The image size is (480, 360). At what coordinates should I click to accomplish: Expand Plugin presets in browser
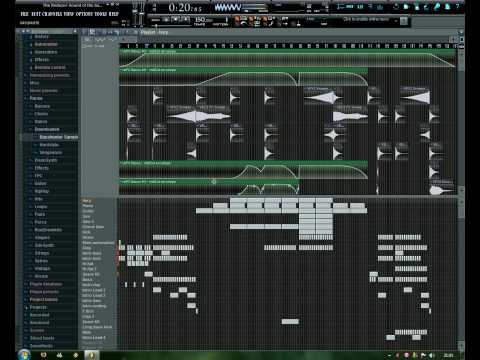coord(44,292)
